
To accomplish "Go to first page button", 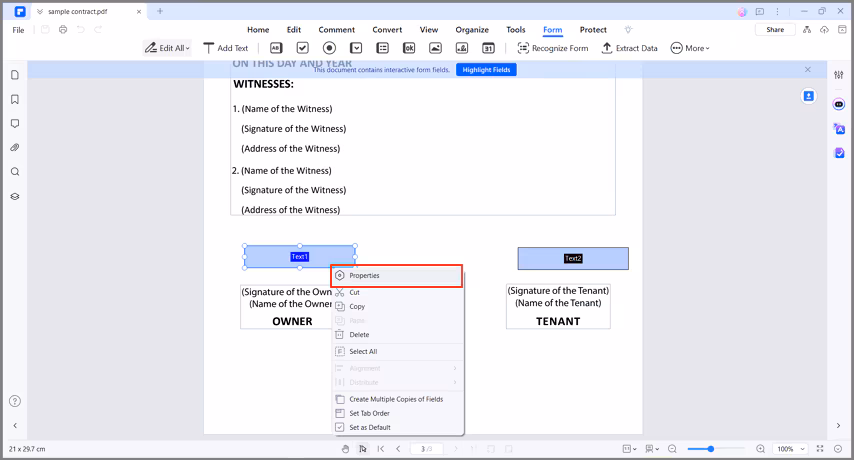I will 381,449.
